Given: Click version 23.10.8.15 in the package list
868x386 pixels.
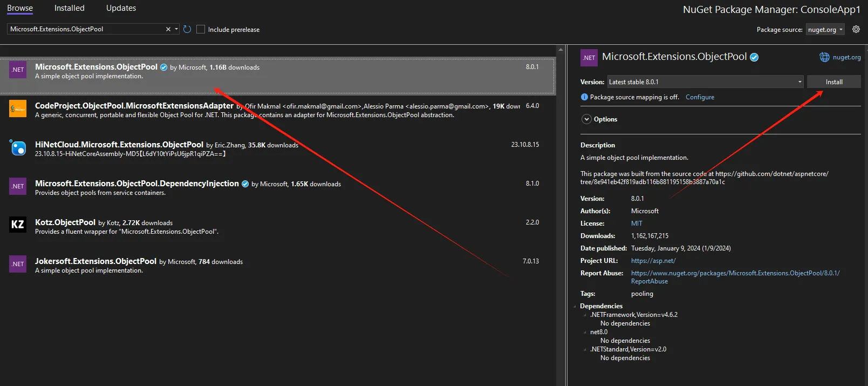Looking at the screenshot, I should (525, 145).
